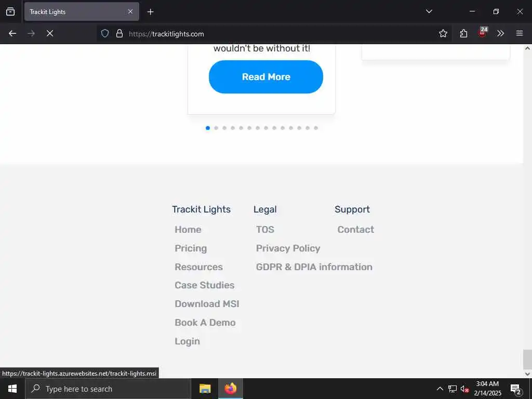Open the tracking protection shield icon

coord(105,34)
